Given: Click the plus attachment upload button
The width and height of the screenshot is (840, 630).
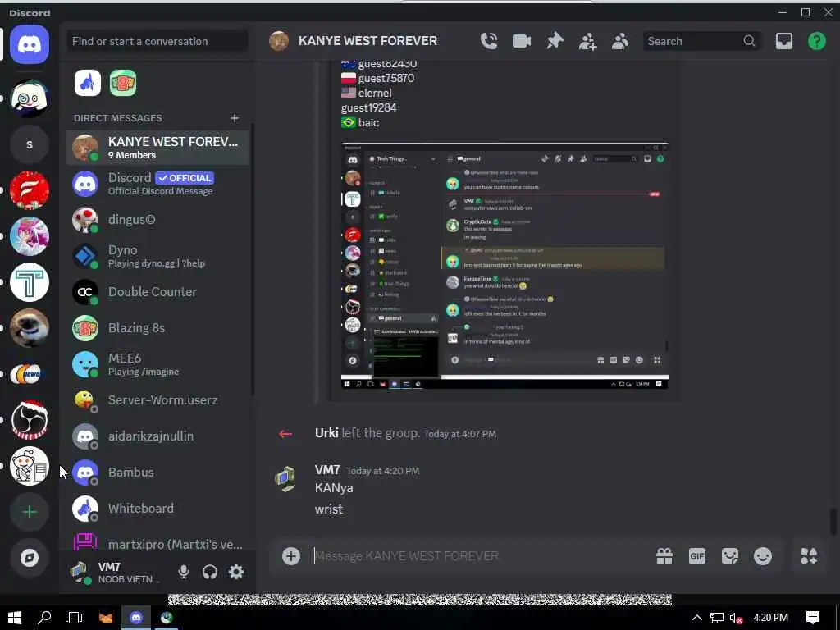Looking at the screenshot, I should [x=291, y=556].
